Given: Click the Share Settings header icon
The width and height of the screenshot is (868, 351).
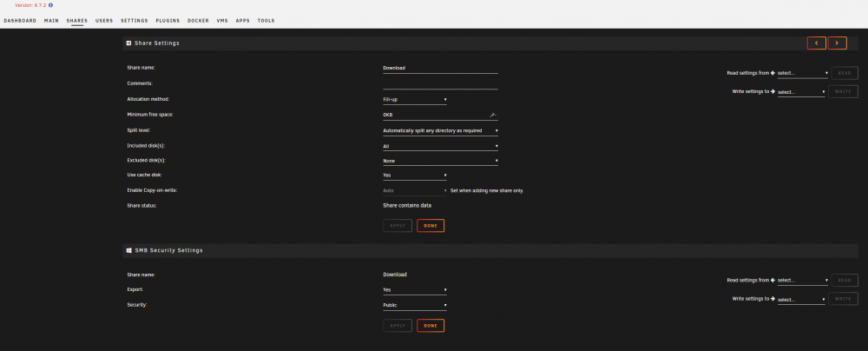Looking at the screenshot, I should click(x=129, y=43).
